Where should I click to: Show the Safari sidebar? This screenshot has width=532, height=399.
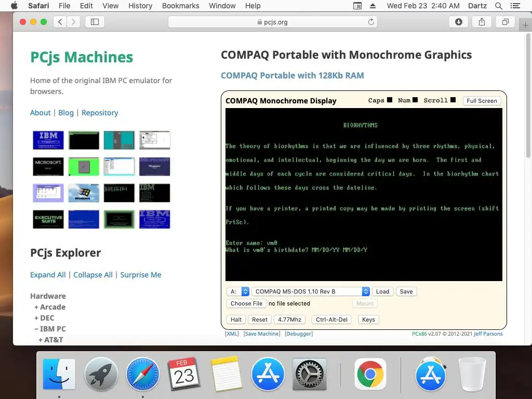tap(95, 22)
